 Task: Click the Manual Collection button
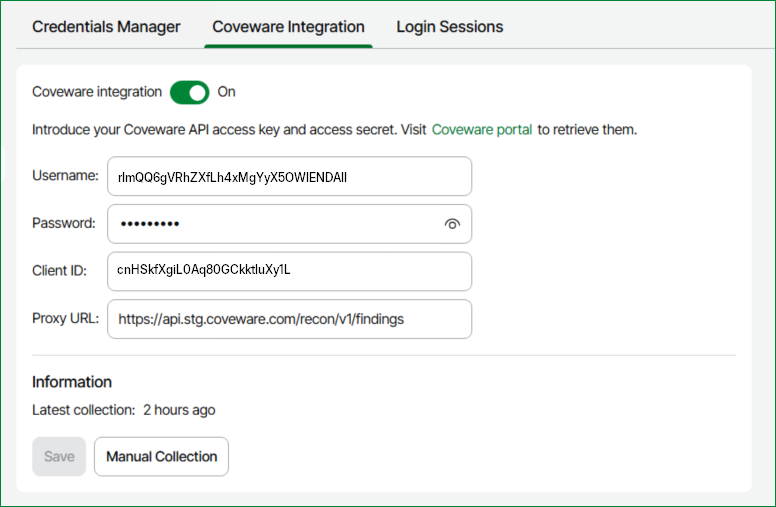pos(161,456)
